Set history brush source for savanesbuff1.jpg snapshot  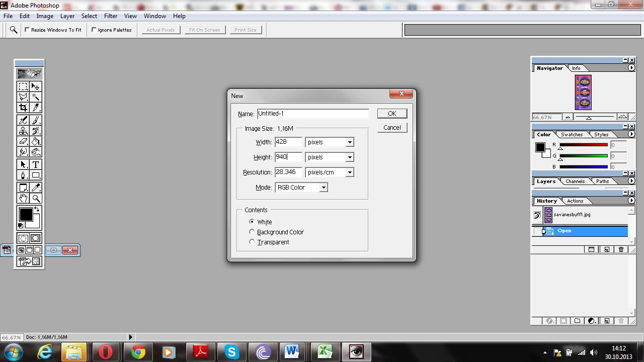tap(537, 215)
